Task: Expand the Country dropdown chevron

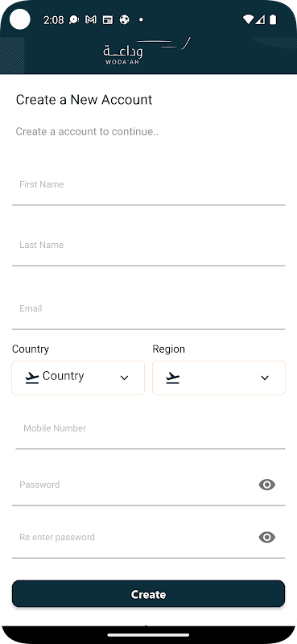Action: click(124, 378)
